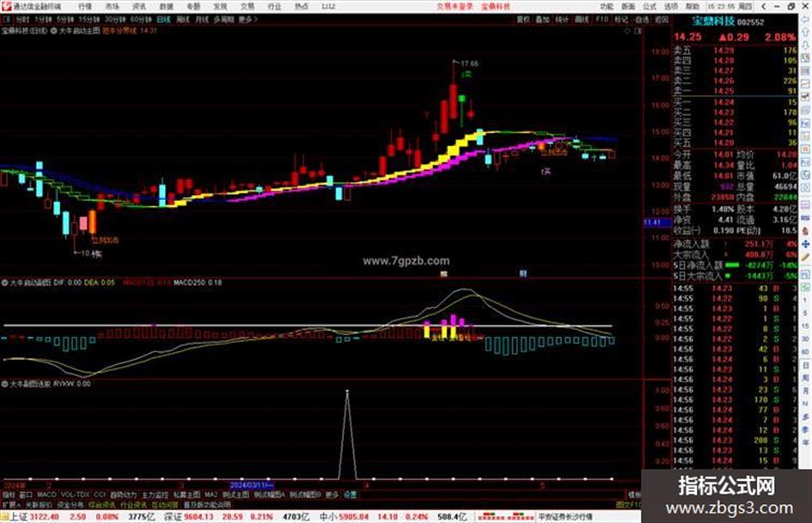
Task: Open the 数据 menu
Action: (x=166, y=6)
